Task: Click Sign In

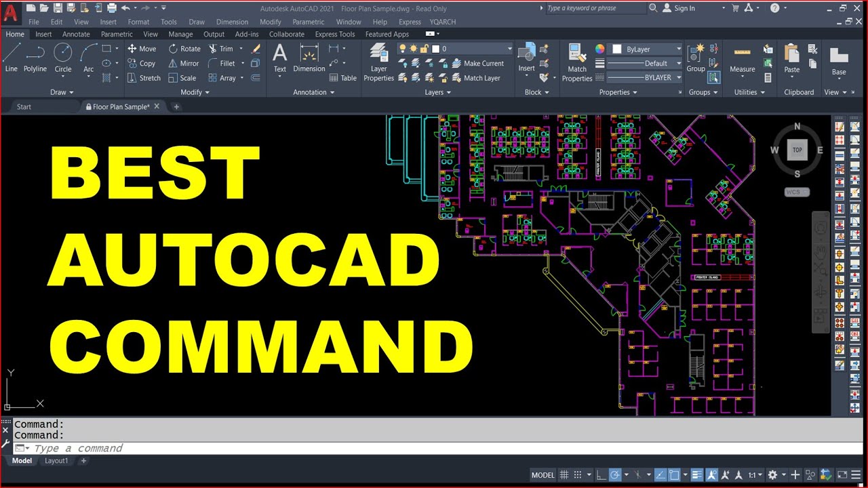Action: (x=679, y=8)
